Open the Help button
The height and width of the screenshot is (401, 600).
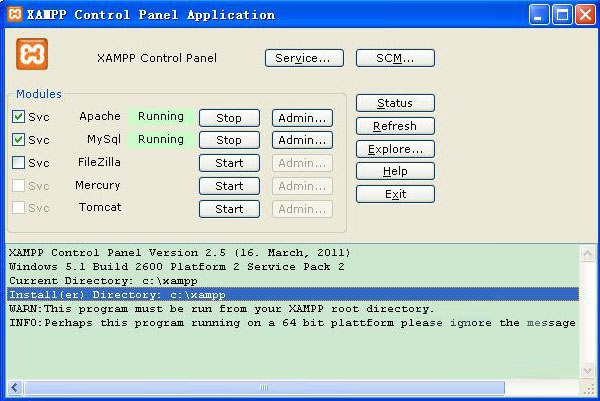coord(395,172)
